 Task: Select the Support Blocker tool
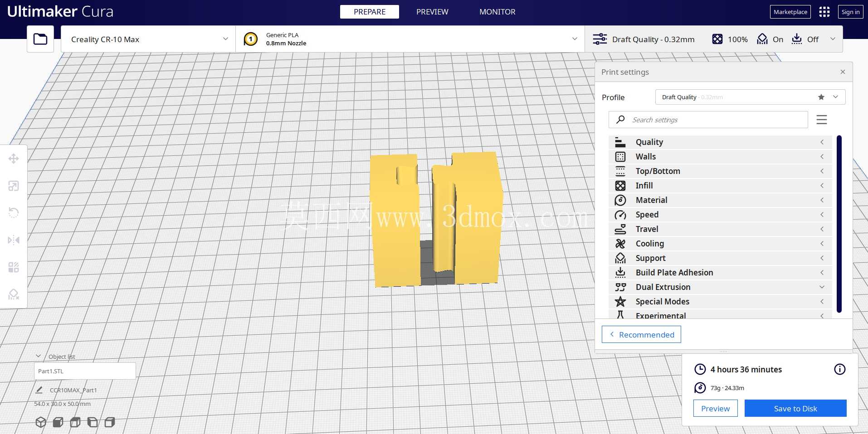tap(14, 294)
